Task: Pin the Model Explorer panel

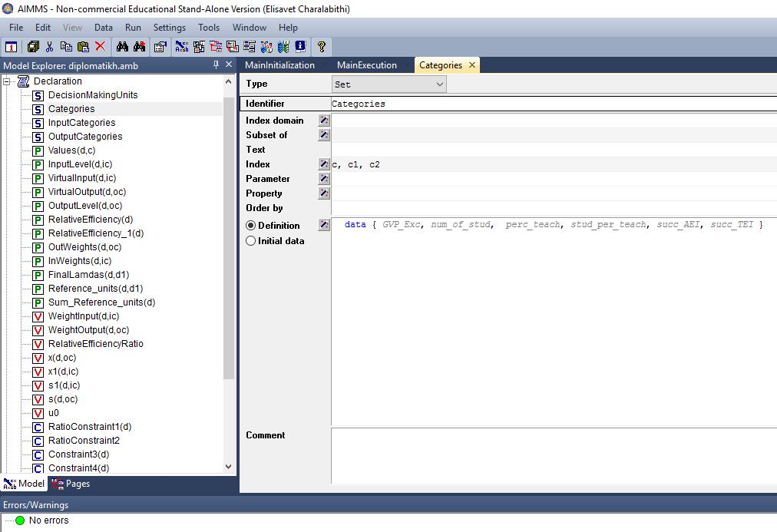Action: pyautogui.click(x=216, y=64)
